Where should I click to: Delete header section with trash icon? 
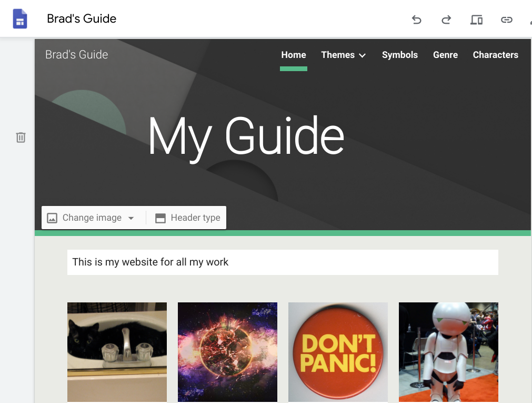click(x=21, y=137)
